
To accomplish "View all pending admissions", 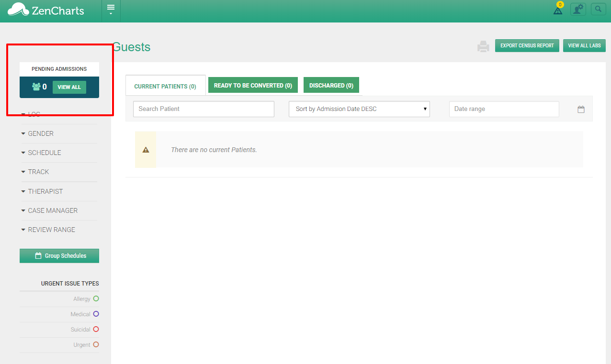I will point(69,87).
